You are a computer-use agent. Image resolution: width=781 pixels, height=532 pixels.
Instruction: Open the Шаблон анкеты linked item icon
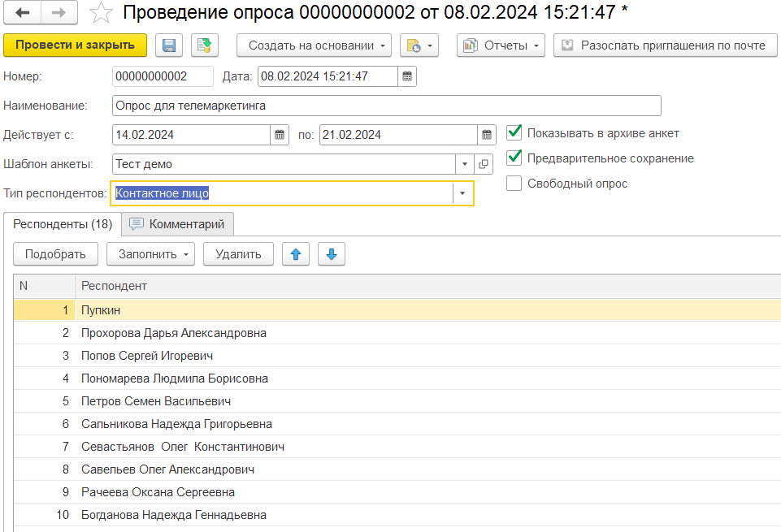click(484, 164)
